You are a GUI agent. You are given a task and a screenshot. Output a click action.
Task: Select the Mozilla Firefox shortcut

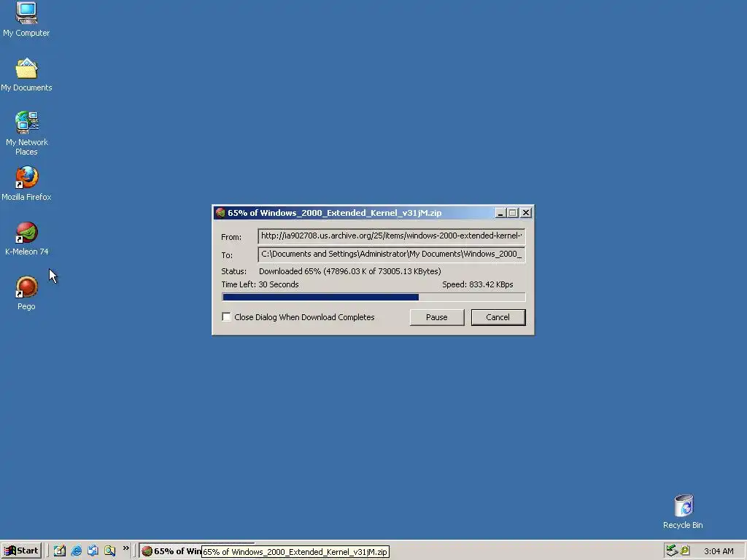coord(26,183)
